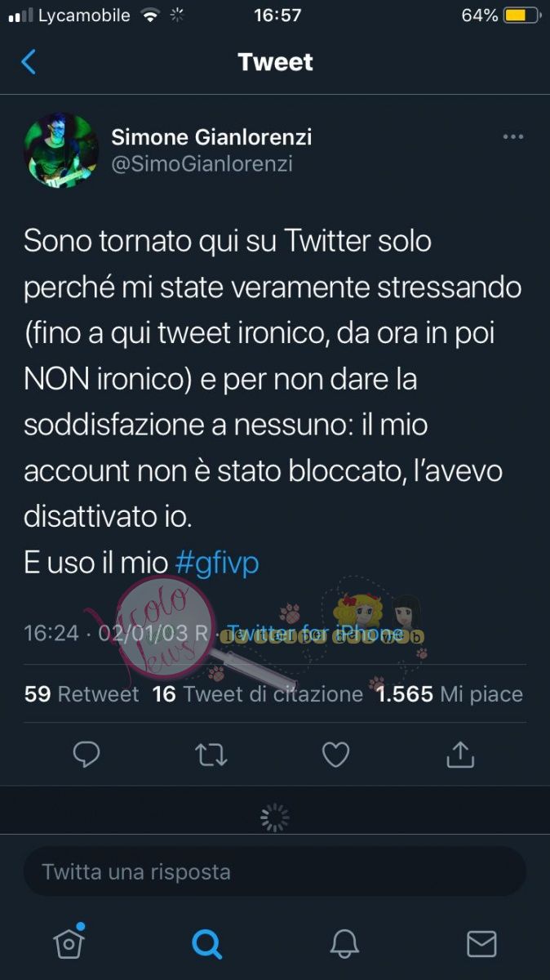Open the Search tab magnifier icon
This screenshot has width=550, height=980.
206,944
